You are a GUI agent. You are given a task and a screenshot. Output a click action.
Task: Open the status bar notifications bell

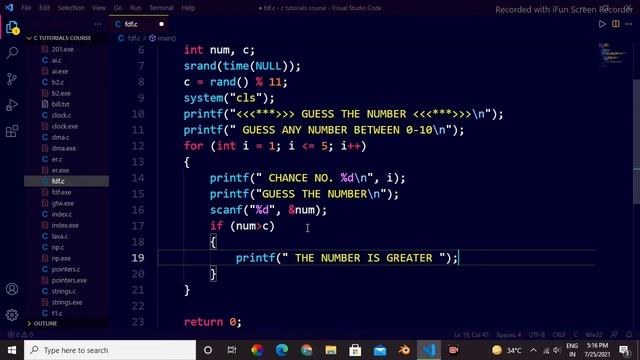(x=629, y=335)
